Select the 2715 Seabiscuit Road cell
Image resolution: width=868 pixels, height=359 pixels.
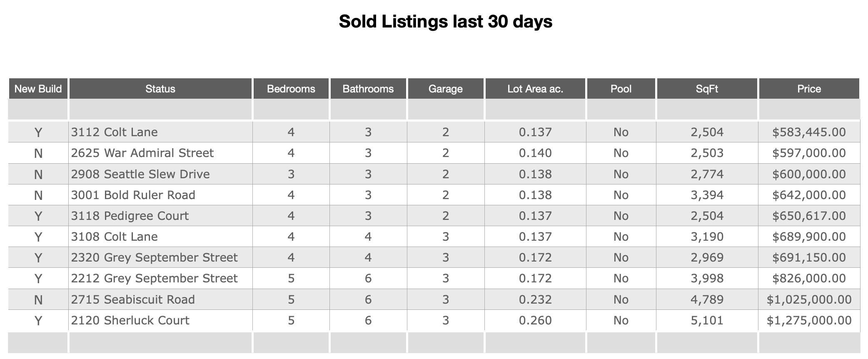coord(133,299)
